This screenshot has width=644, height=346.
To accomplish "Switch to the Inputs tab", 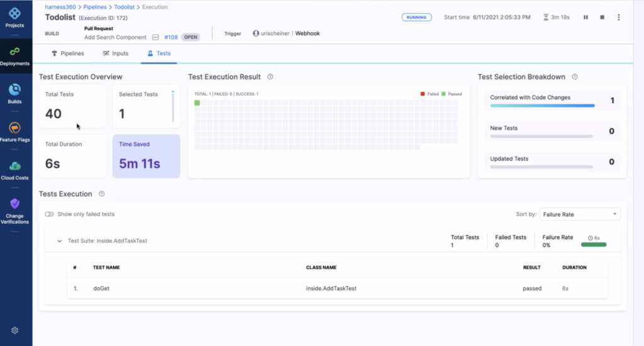I will point(116,53).
